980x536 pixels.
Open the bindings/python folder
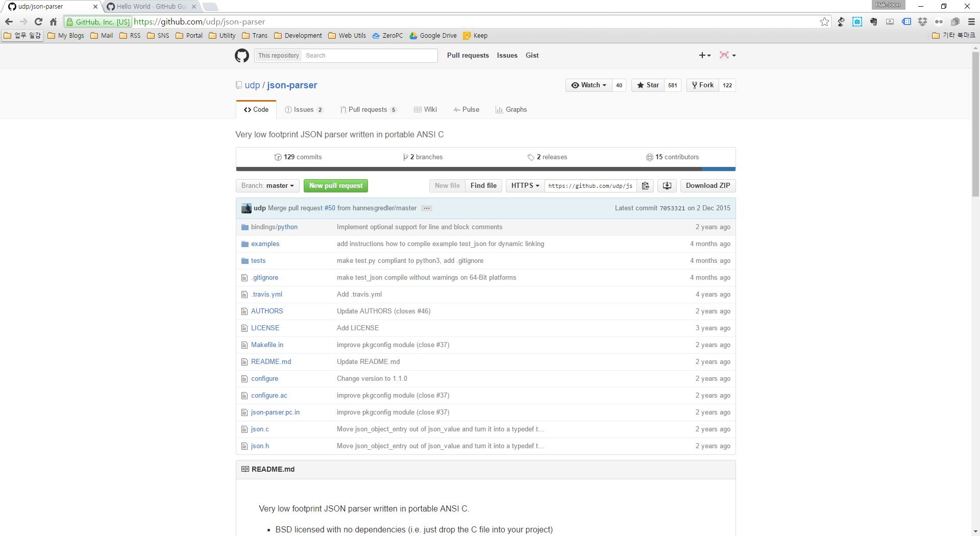[274, 227]
